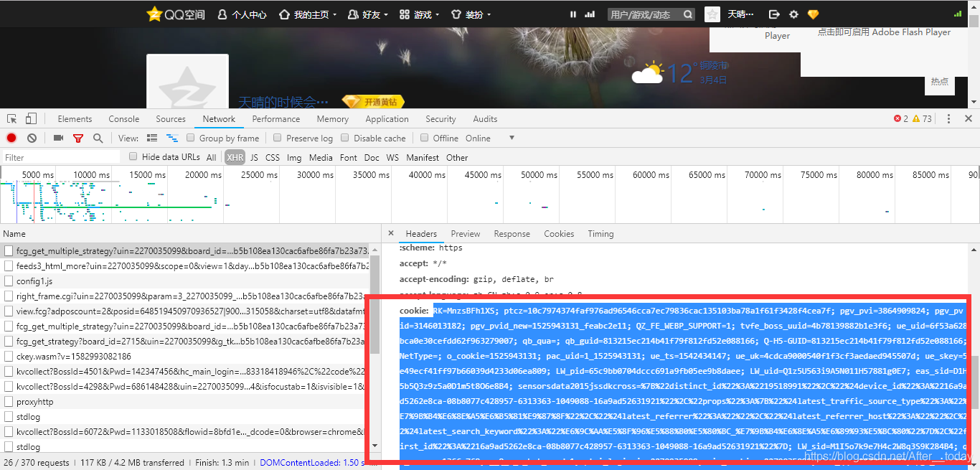Clear the network log
The height and width of the screenshot is (470, 980).
click(32, 138)
